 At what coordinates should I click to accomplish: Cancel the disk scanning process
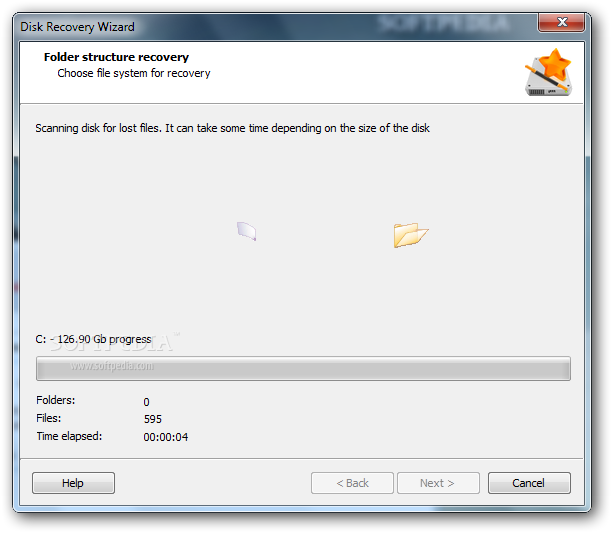click(529, 483)
